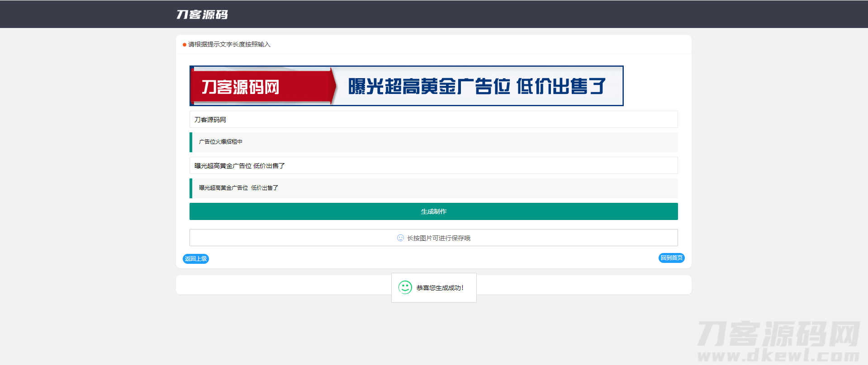The width and height of the screenshot is (868, 365).
Task: Click the small smiley icon in the save hint box
Action: coord(400,238)
